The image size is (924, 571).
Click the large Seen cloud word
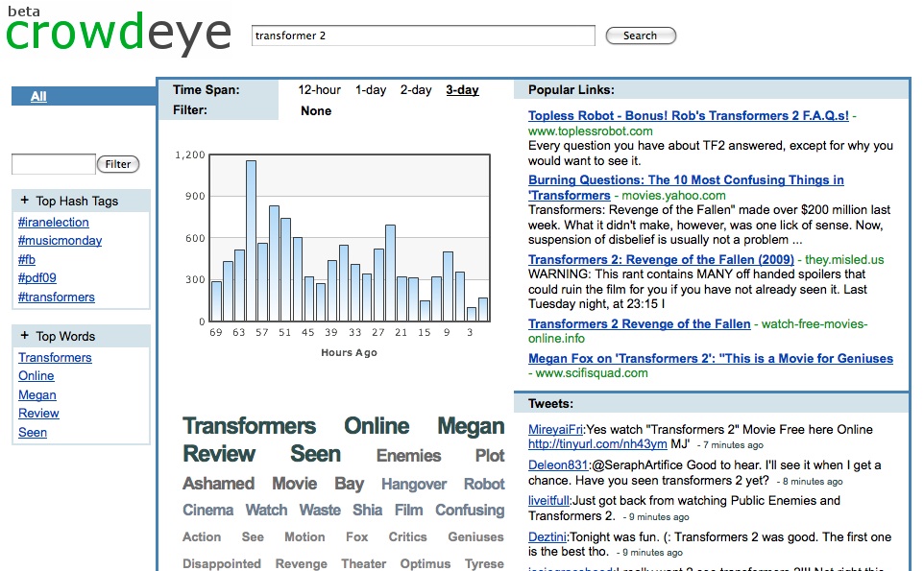tap(315, 455)
